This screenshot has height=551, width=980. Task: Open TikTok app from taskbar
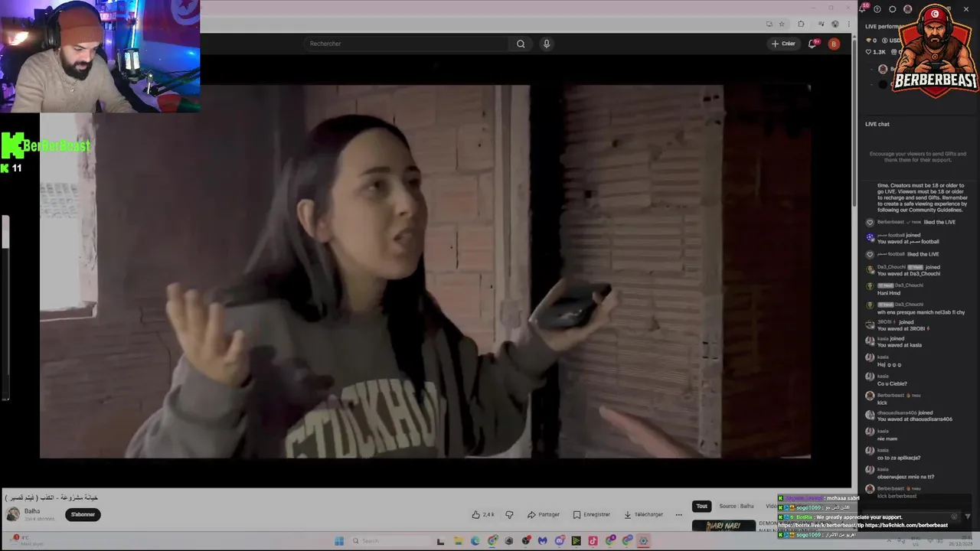tap(593, 541)
